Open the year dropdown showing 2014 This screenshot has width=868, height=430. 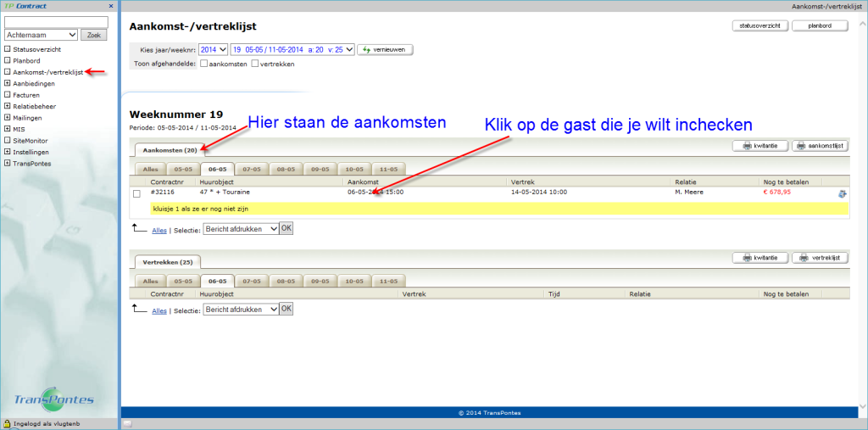click(x=214, y=50)
